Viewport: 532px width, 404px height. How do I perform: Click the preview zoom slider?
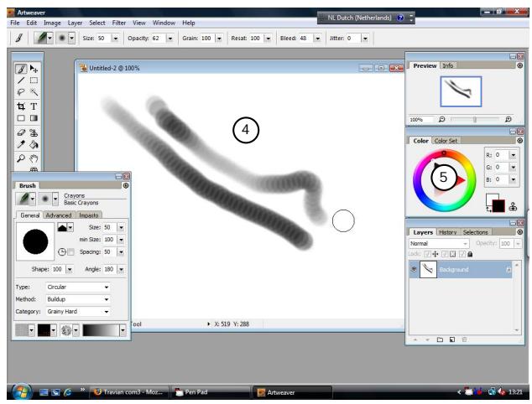475,119
